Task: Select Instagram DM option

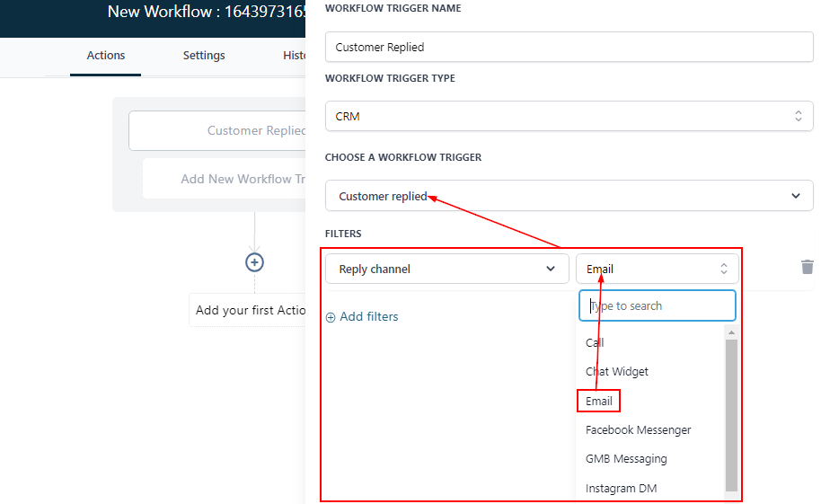Action: [x=621, y=489]
